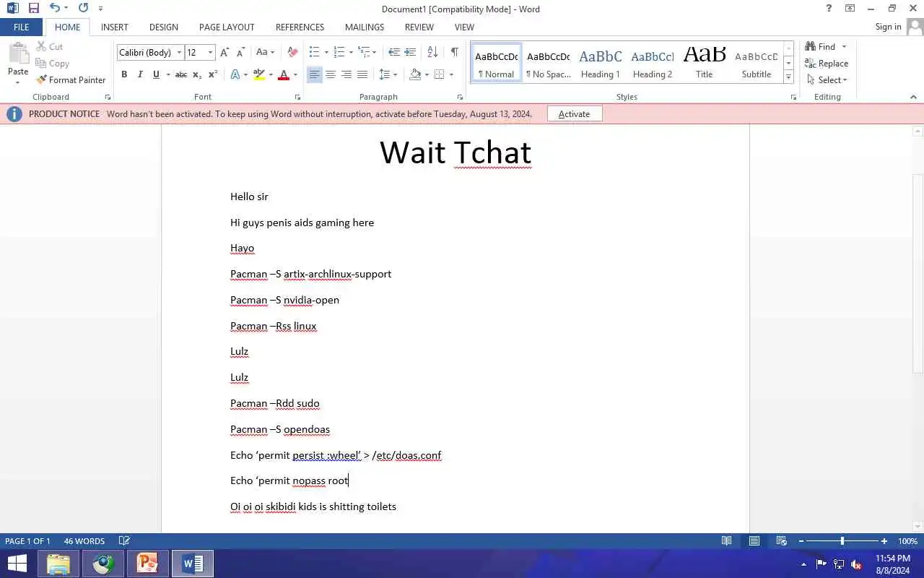This screenshot has height=578, width=924.
Task: Apply superscript formatting
Action: coord(213,74)
